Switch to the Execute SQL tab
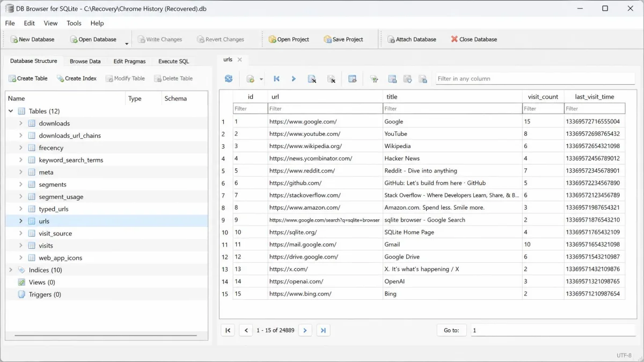644x362 pixels. click(173, 61)
